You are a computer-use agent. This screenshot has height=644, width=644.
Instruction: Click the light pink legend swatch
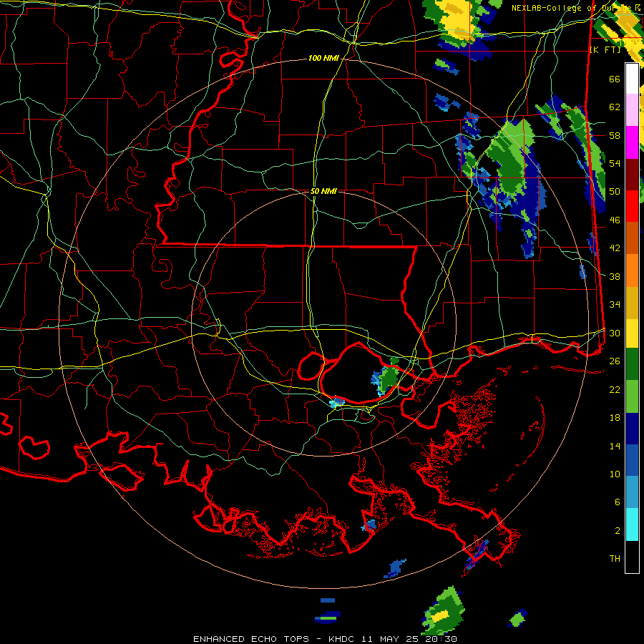coord(632,110)
